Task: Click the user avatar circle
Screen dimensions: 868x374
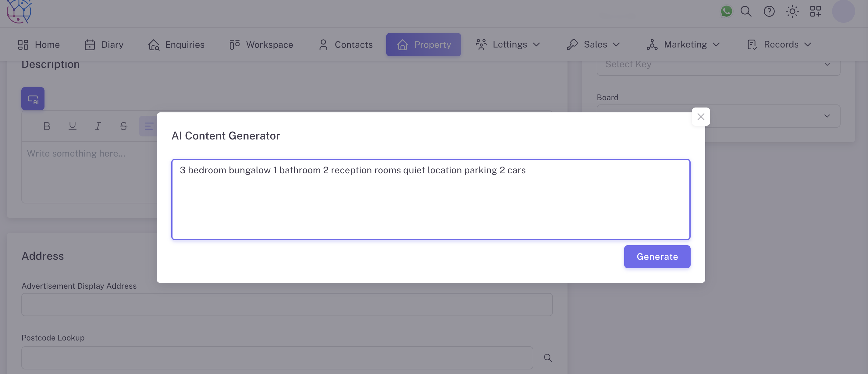Action: click(x=843, y=12)
